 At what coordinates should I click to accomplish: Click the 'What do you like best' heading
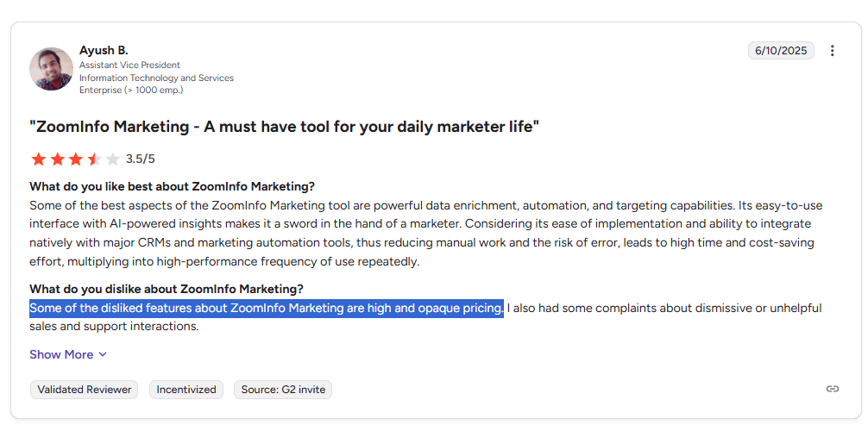173,186
